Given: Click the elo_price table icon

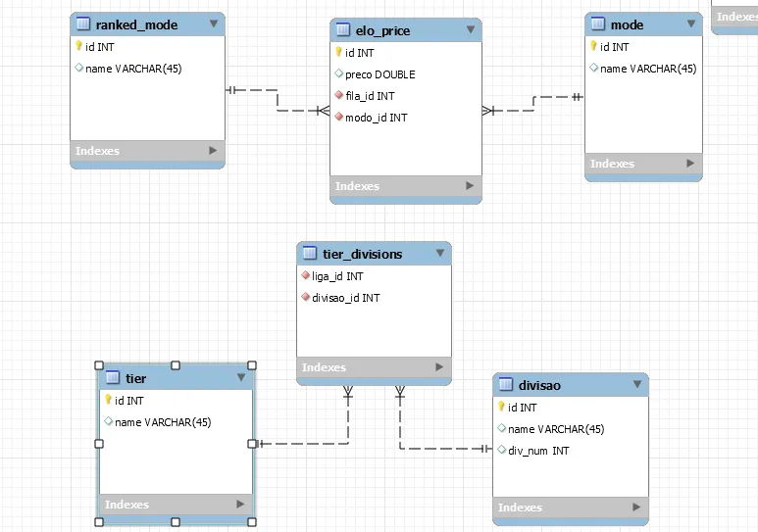Looking at the screenshot, I should pos(343,30).
